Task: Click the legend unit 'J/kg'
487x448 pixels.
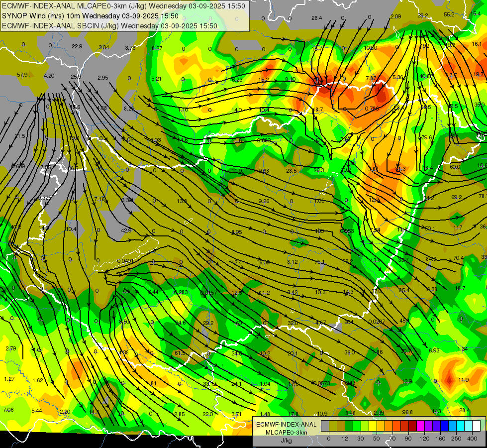Action: [x=286, y=441]
